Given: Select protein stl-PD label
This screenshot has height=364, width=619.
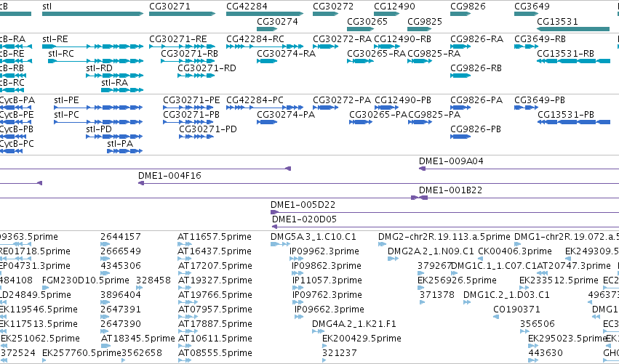Looking at the screenshot, I should point(99,129).
